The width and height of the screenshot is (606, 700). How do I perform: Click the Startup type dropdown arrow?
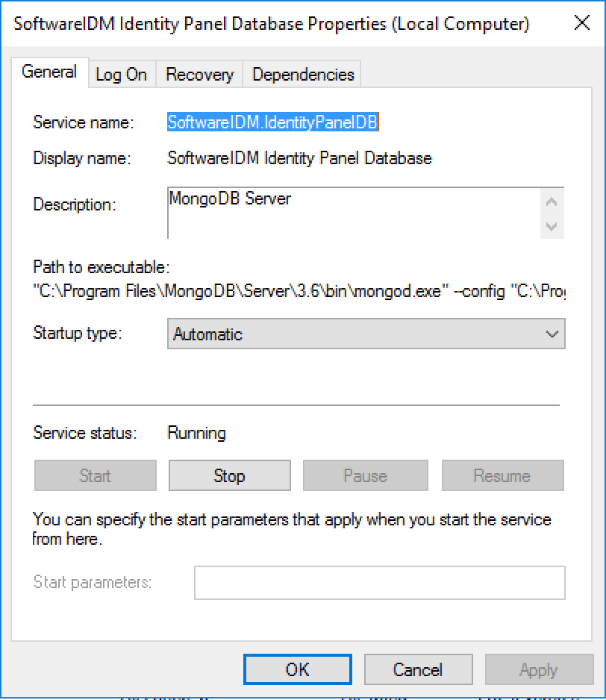pos(552,334)
